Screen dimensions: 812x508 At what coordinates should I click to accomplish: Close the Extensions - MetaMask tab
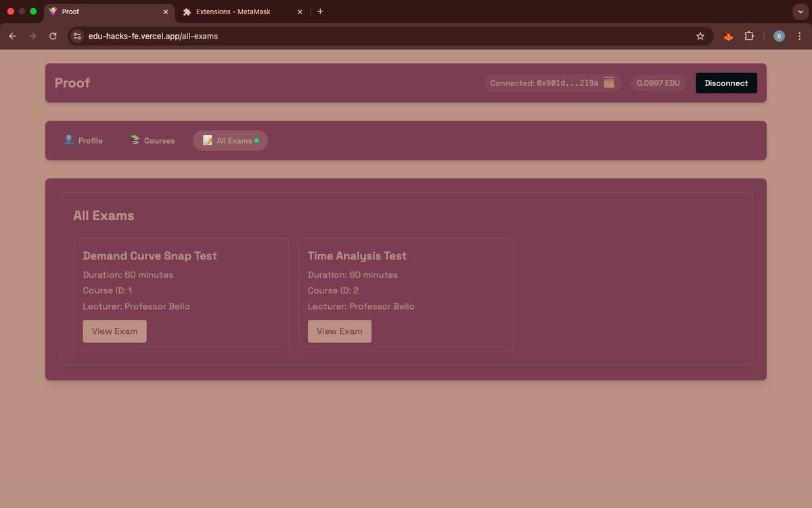(300, 12)
